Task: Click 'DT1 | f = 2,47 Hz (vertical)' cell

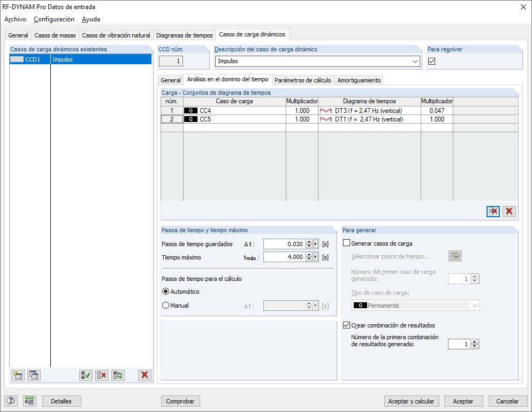Action: [369, 119]
